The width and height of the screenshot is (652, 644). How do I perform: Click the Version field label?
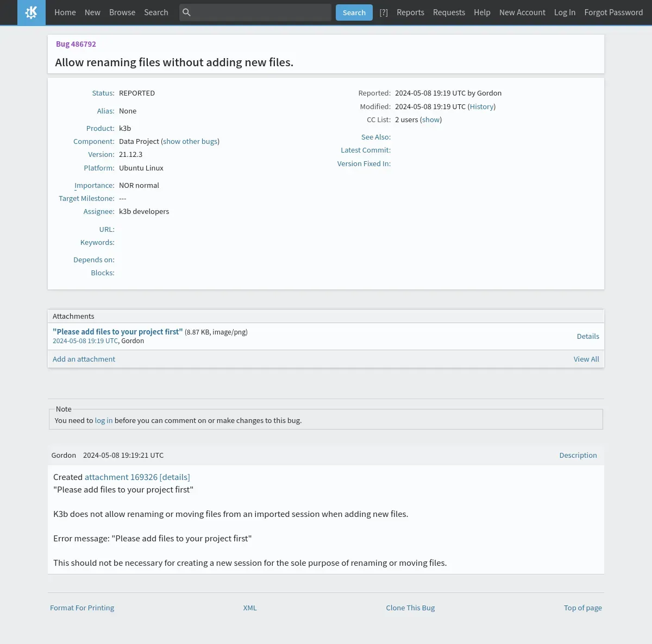click(x=101, y=154)
